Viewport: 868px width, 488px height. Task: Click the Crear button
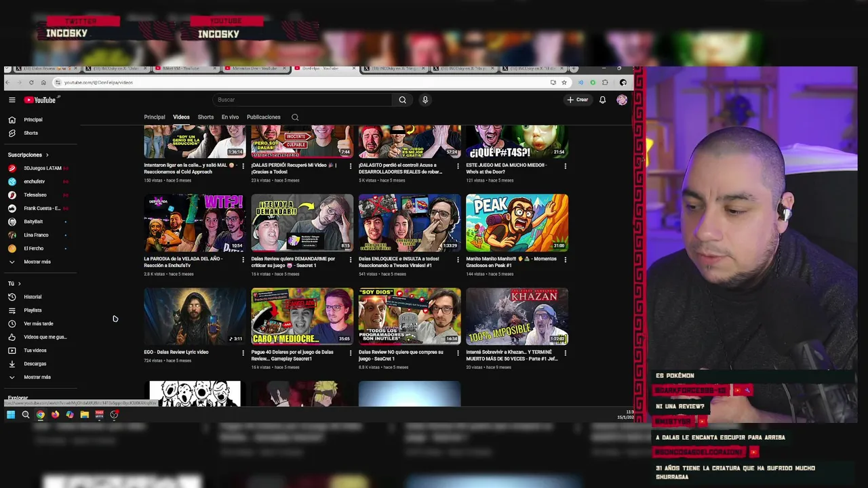click(578, 100)
